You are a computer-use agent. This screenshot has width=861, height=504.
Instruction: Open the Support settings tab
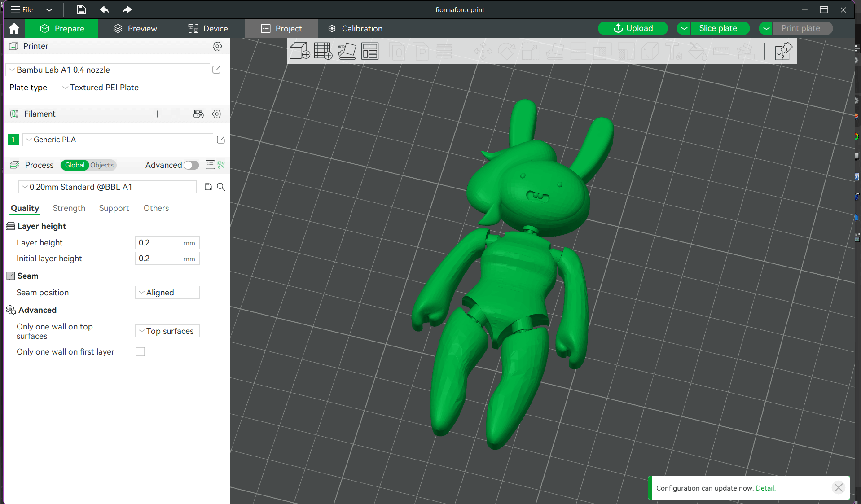[114, 208]
